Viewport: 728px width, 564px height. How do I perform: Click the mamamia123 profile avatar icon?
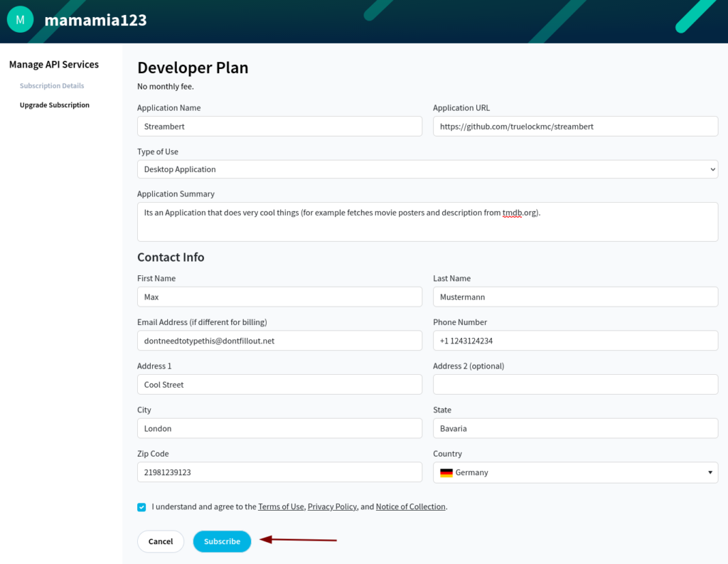(21, 19)
